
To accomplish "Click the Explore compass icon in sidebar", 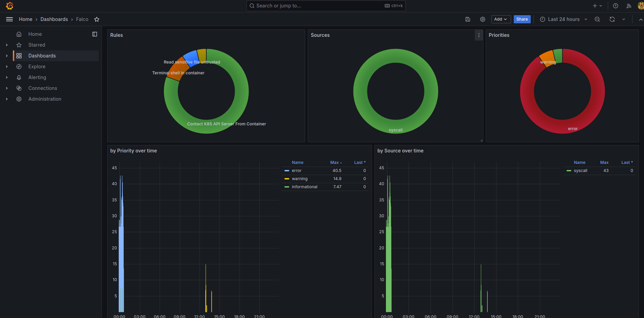I will [x=19, y=67].
